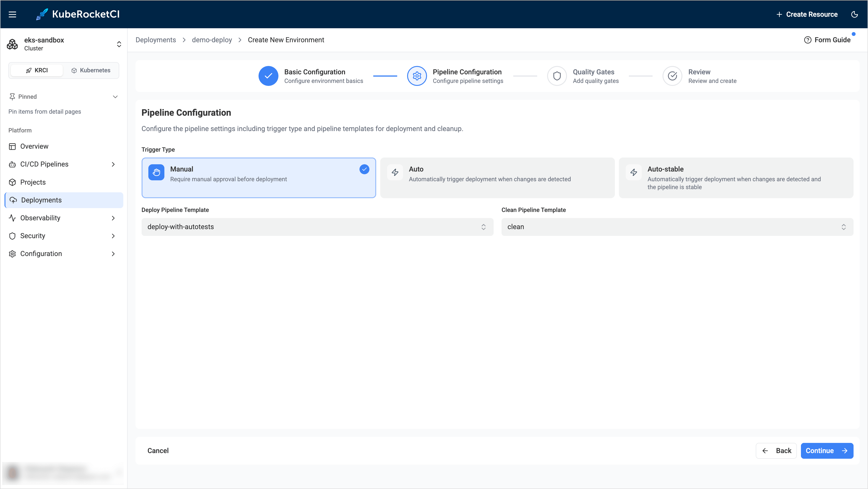Click the pin icon beside Pinned
Screen dimensions: 868x489
(12, 97)
